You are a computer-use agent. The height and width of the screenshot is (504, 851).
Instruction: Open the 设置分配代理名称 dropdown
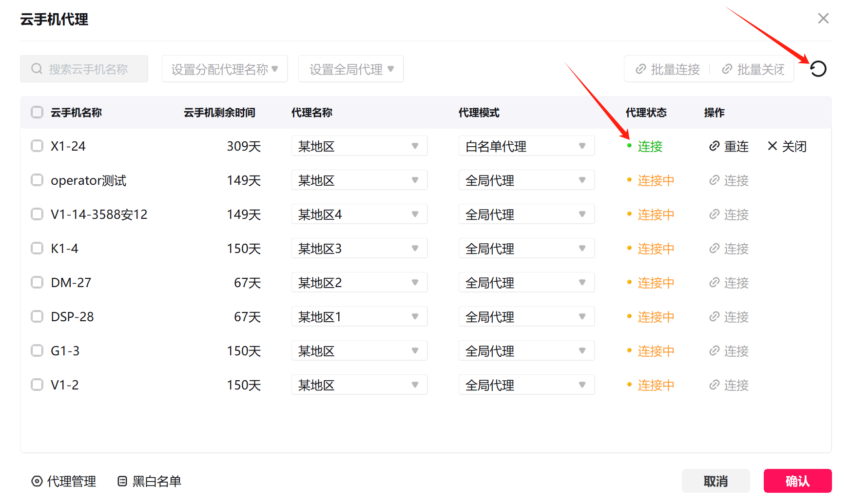[225, 69]
